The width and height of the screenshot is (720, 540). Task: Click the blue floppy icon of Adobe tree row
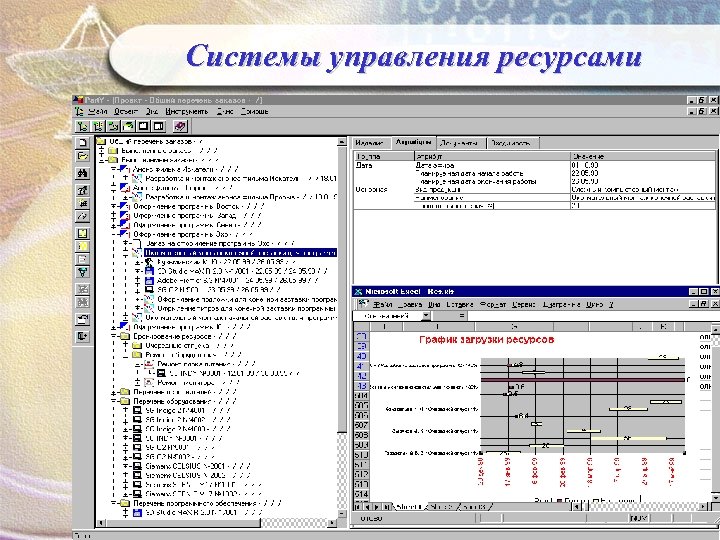tap(149, 280)
